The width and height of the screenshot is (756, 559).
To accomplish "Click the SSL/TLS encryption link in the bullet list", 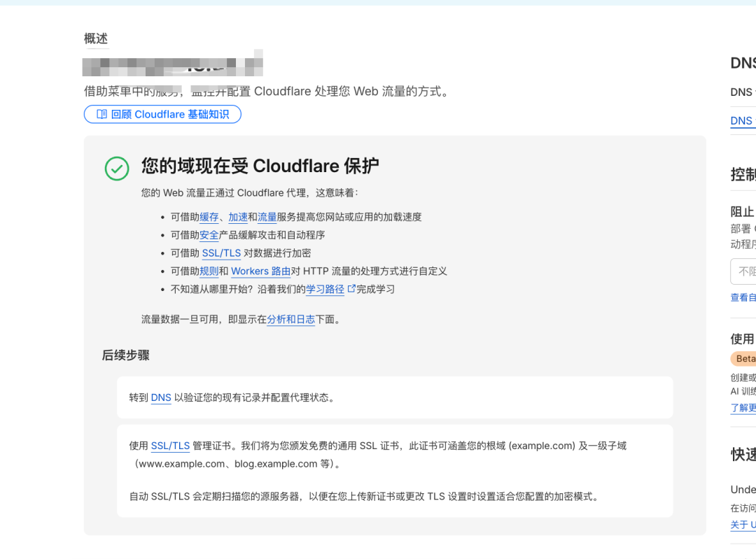I will pos(221,253).
